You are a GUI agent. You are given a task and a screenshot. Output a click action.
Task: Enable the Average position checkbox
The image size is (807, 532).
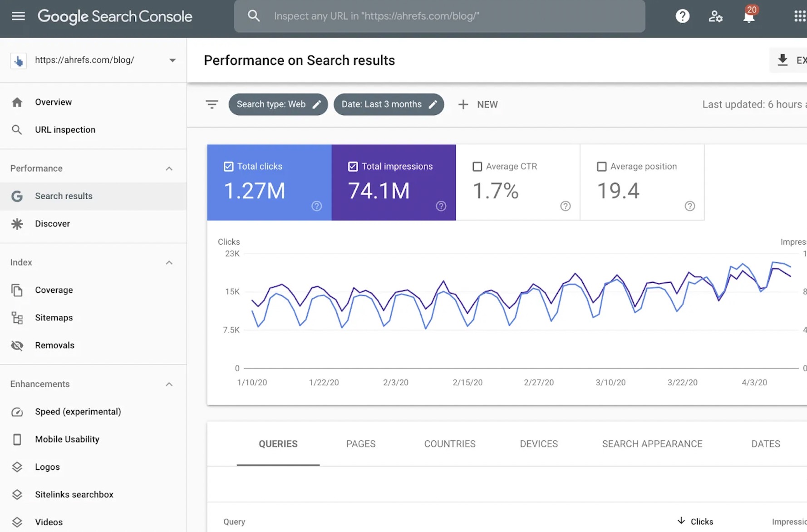coord(602,167)
